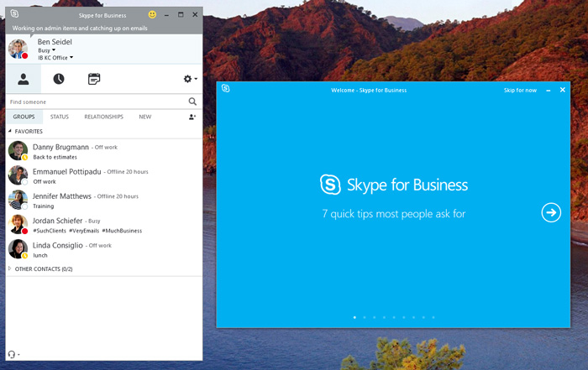
Task: Click the Skype logo in Welcome window title bar
Action: click(x=225, y=88)
